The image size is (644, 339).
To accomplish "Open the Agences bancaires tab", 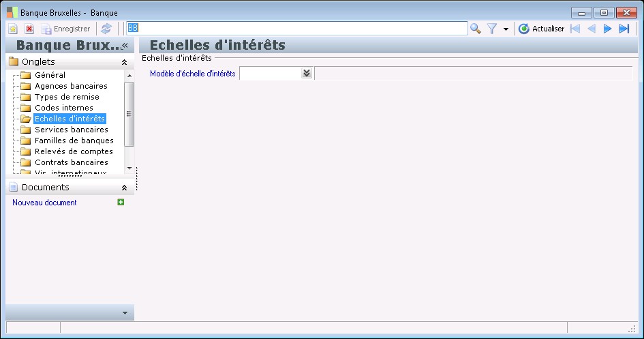I will click(71, 86).
